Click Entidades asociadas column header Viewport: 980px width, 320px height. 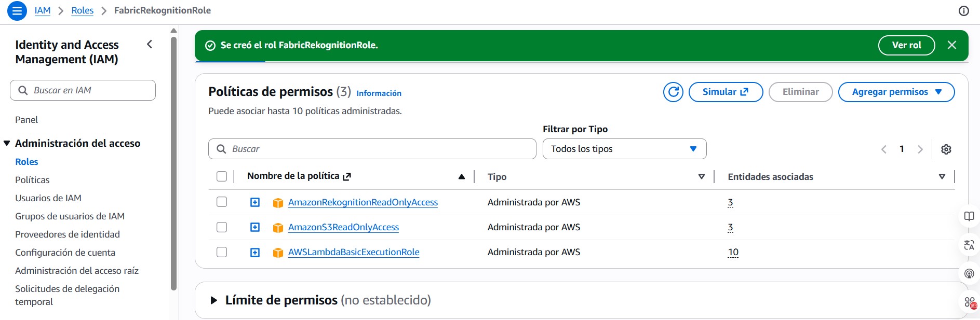click(770, 177)
